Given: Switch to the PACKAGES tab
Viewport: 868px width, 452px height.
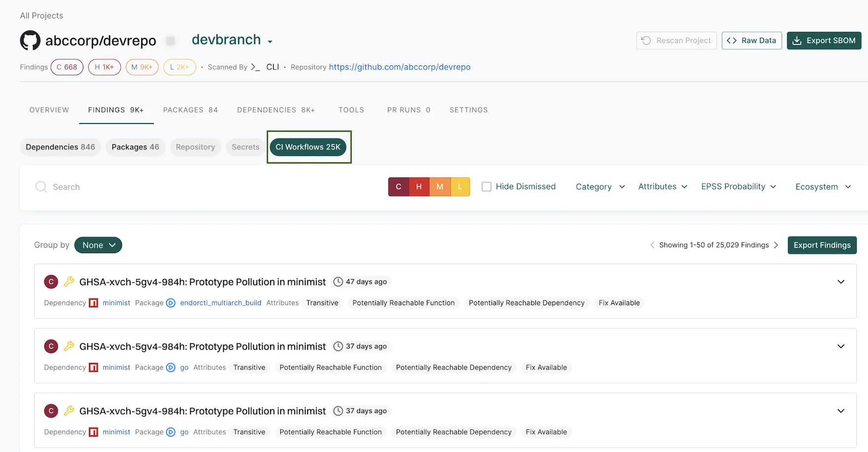Looking at the screenshot, I should [x=190, y=110].
